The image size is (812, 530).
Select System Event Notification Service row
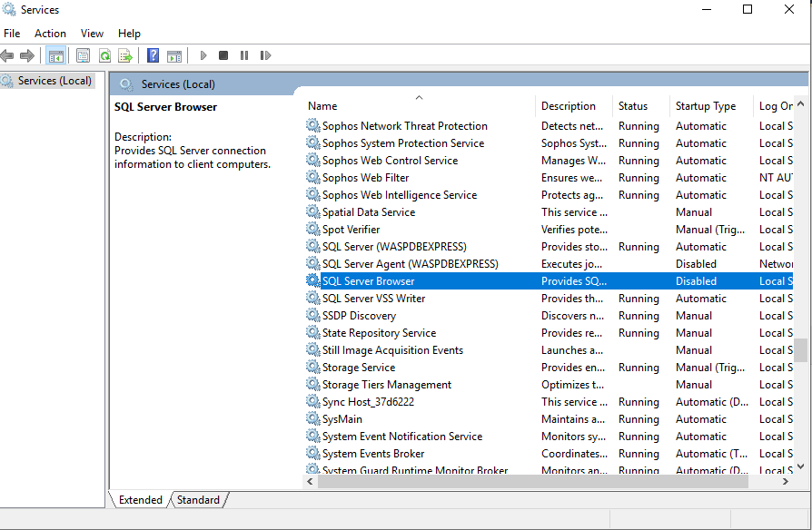coord(549,437)
